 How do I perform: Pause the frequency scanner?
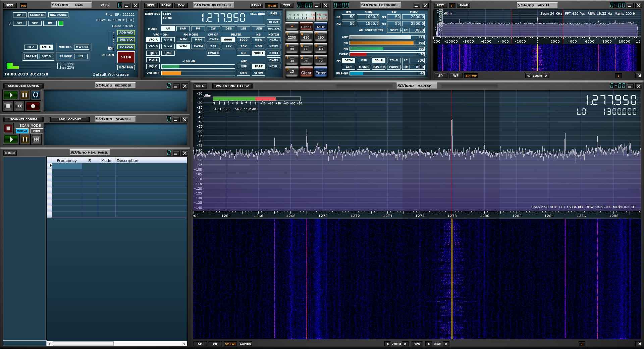(x=25, y=139)
